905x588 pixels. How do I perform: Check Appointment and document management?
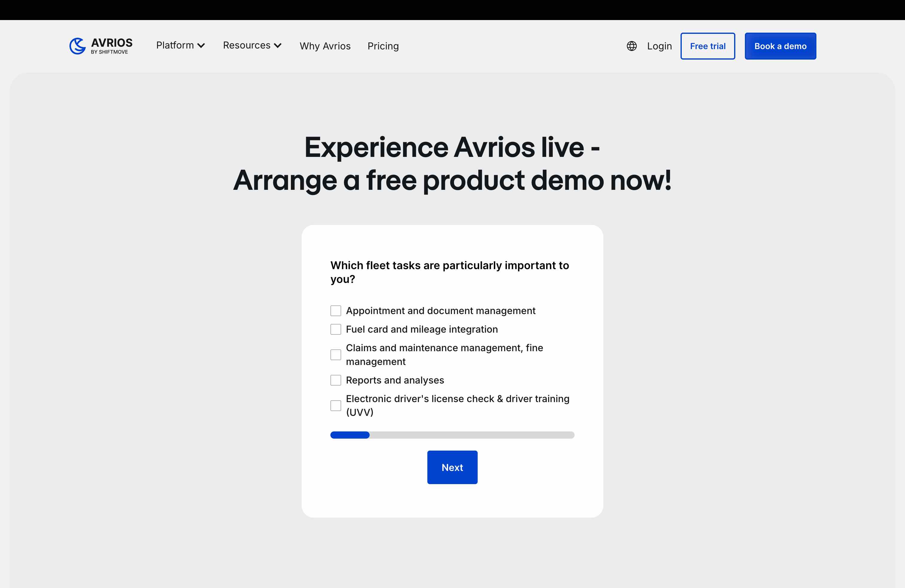336,310
